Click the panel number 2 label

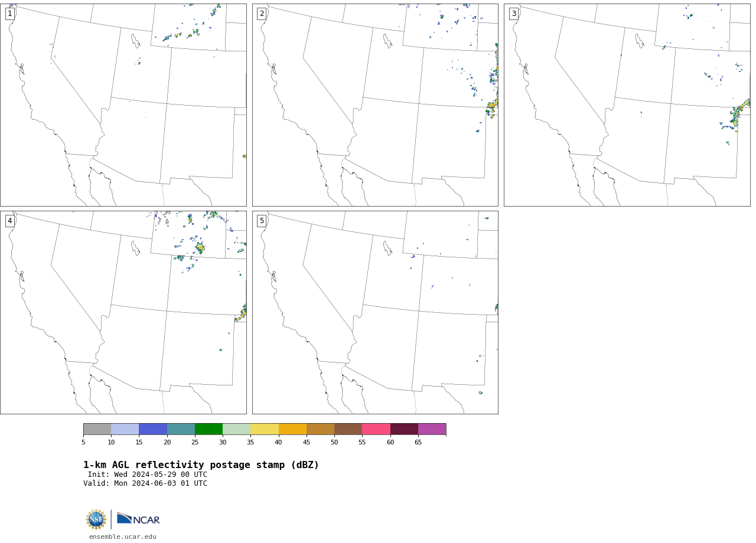point(262,14)
